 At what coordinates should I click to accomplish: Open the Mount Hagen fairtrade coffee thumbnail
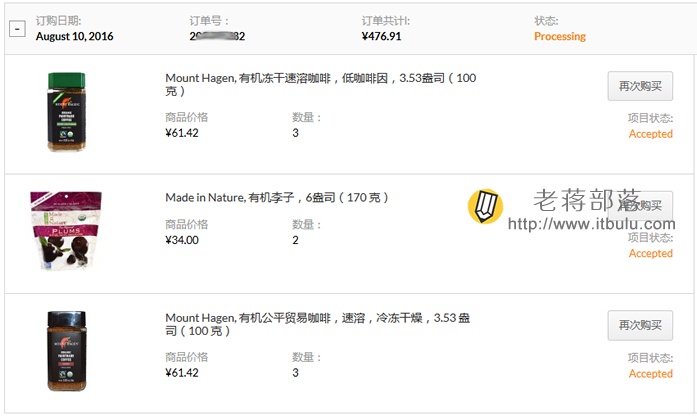pyautogui.click(x=67, y=351)
